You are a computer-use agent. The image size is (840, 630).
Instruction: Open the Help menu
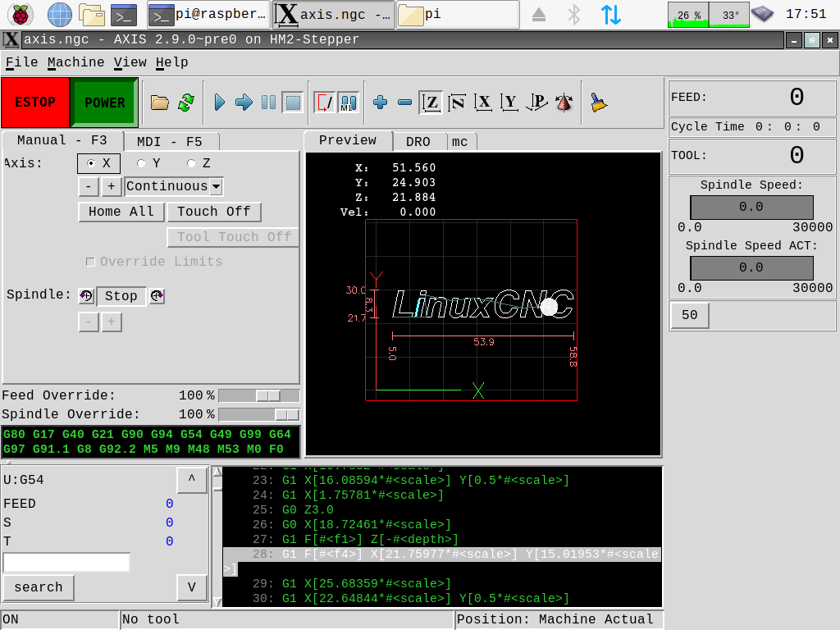[x=172, y=62]
